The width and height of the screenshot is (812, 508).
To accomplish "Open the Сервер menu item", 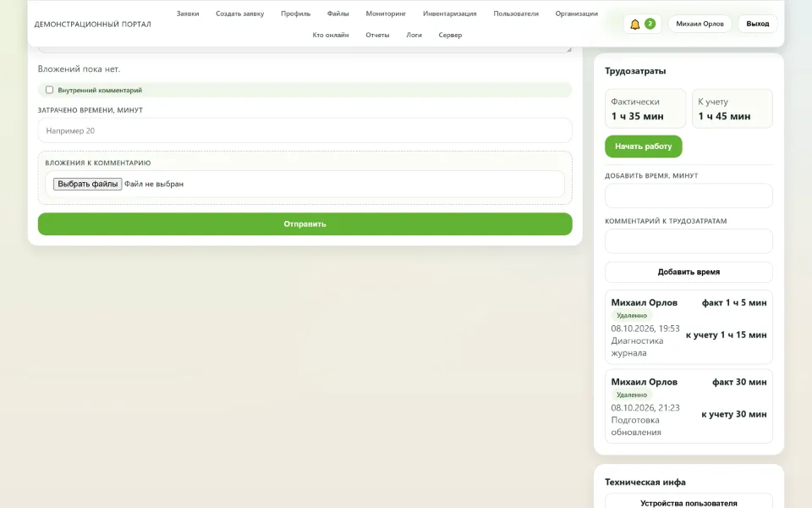I will [450, 35].
